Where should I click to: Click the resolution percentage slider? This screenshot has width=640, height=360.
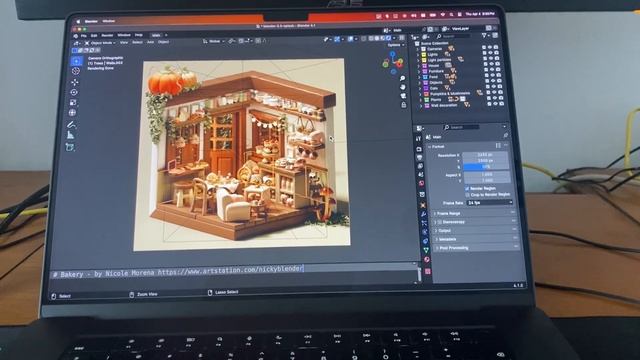[486, 167]
